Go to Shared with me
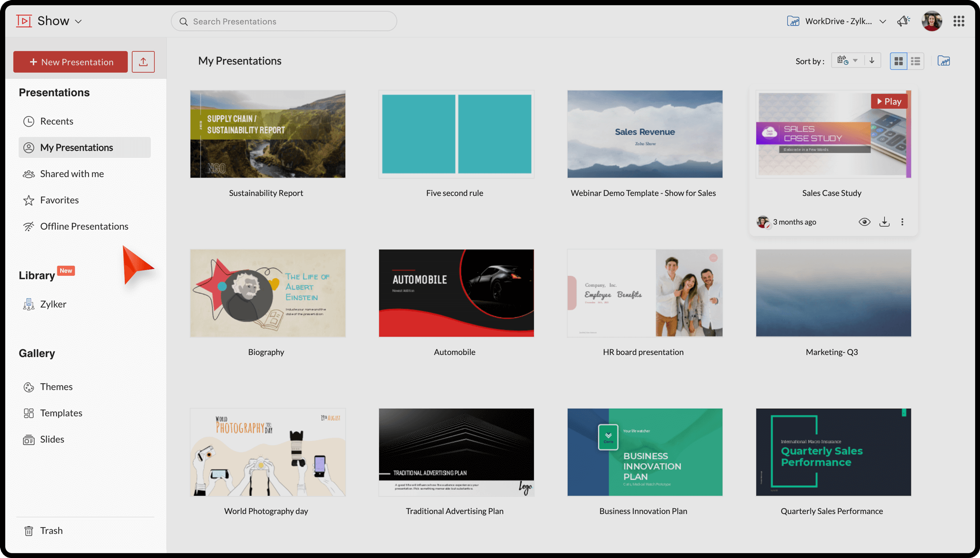Viewport: 980px width, 558px height. (72, 174)
